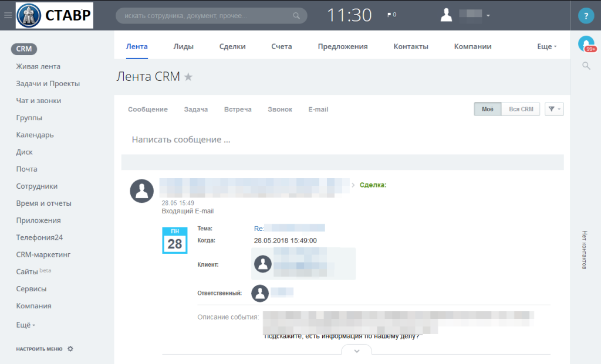Image resolution: width=601 pixels, height=364 pixels.
Task: Expand the event description chevron
Action: click(x=356, y=351)
